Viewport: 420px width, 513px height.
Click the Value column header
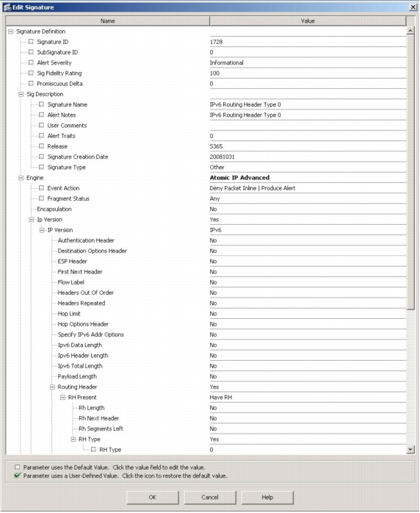point(308,21)
